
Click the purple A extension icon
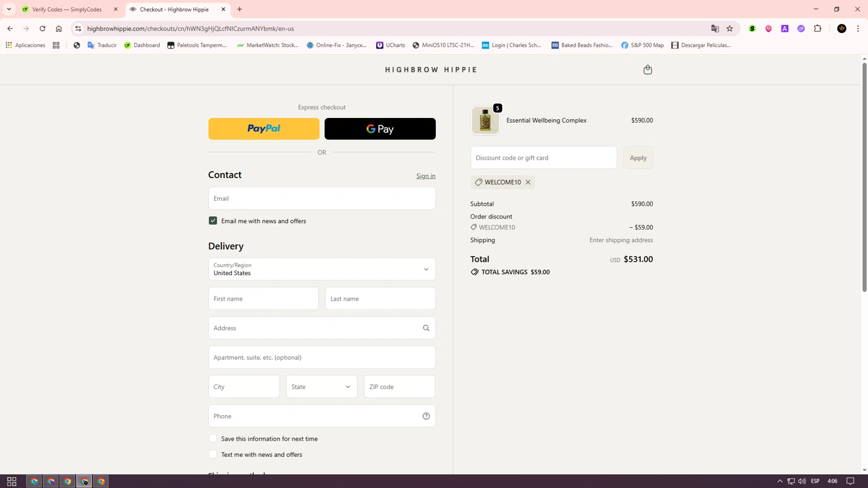785,28
